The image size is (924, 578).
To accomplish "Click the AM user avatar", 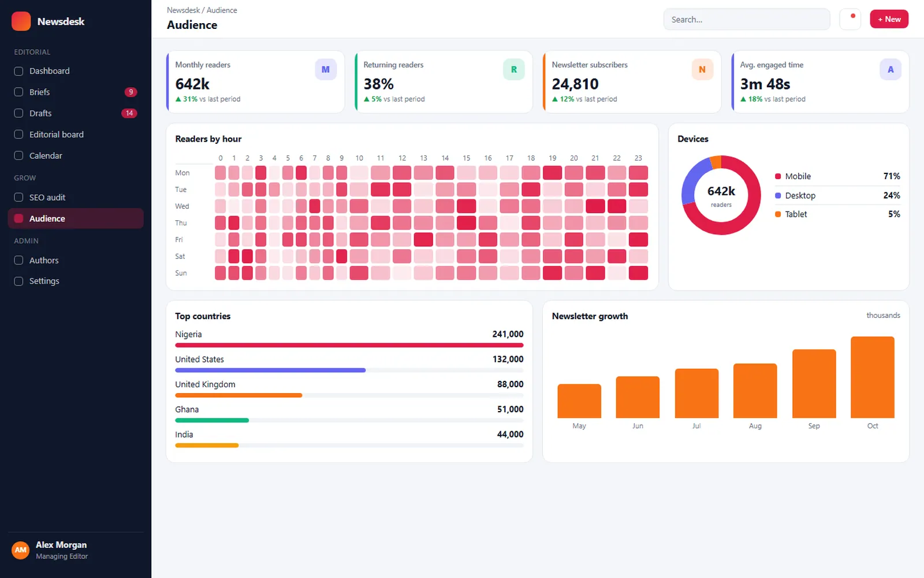I will coord(21,550).
